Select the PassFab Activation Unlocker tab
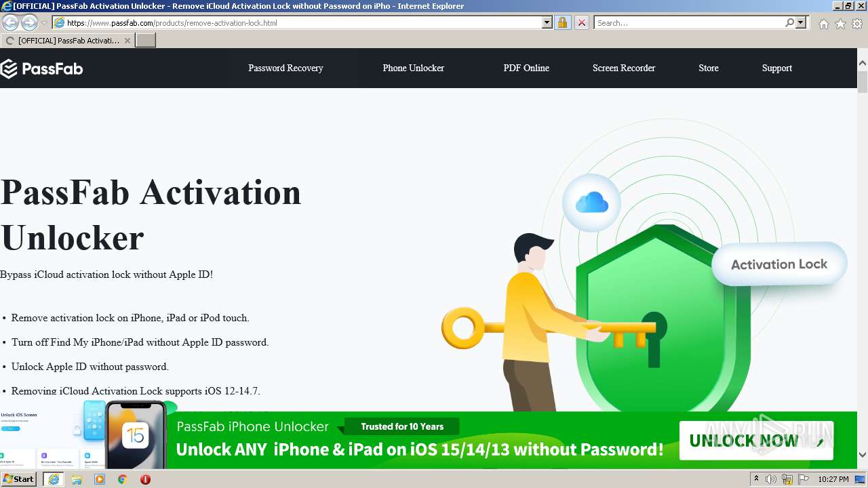 [67, 41]
